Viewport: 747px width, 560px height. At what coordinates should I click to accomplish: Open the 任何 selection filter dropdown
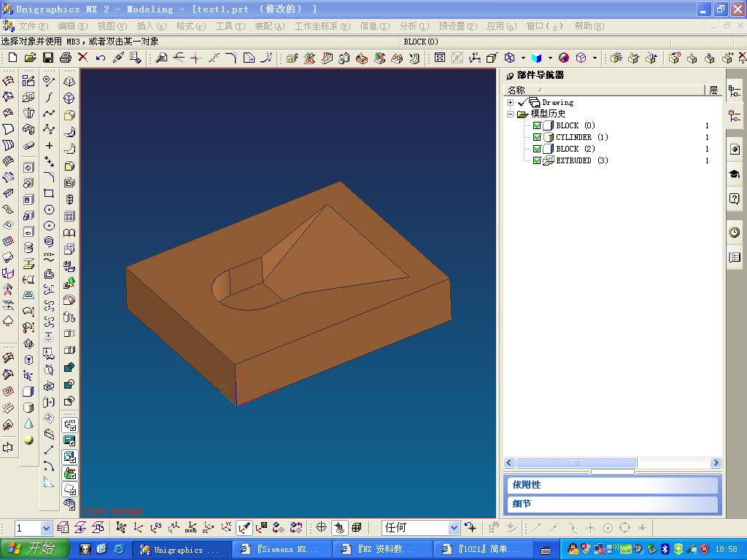coord(454,528)
